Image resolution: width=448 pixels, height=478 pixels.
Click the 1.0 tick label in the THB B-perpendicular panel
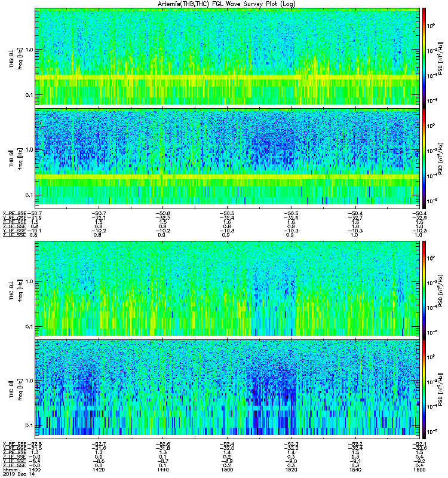tap(29, 50)
